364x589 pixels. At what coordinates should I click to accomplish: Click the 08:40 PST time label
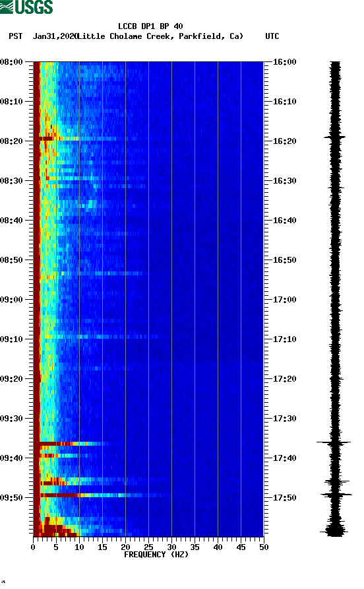pos(11,221)
